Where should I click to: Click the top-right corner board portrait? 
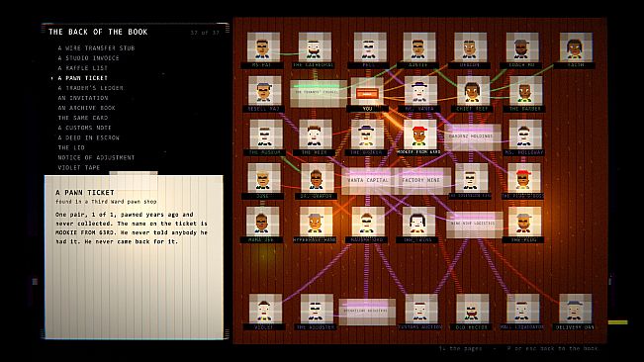point(576,47)
